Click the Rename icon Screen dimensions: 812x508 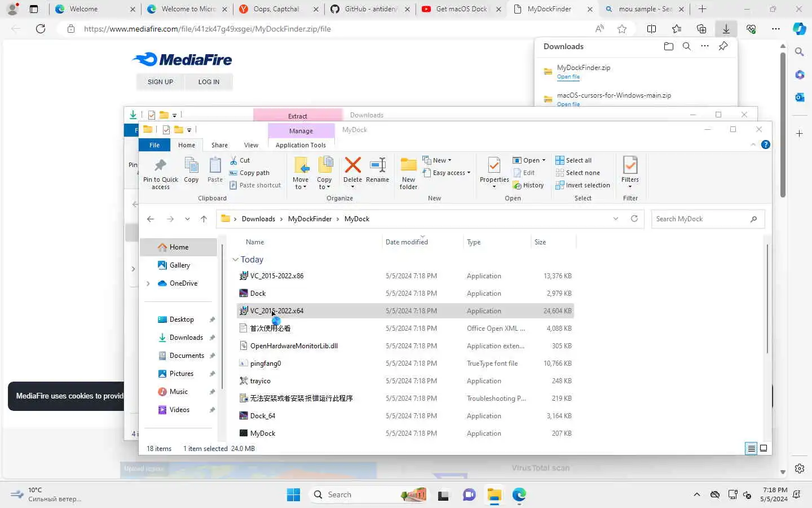click(x=377, y=170)
